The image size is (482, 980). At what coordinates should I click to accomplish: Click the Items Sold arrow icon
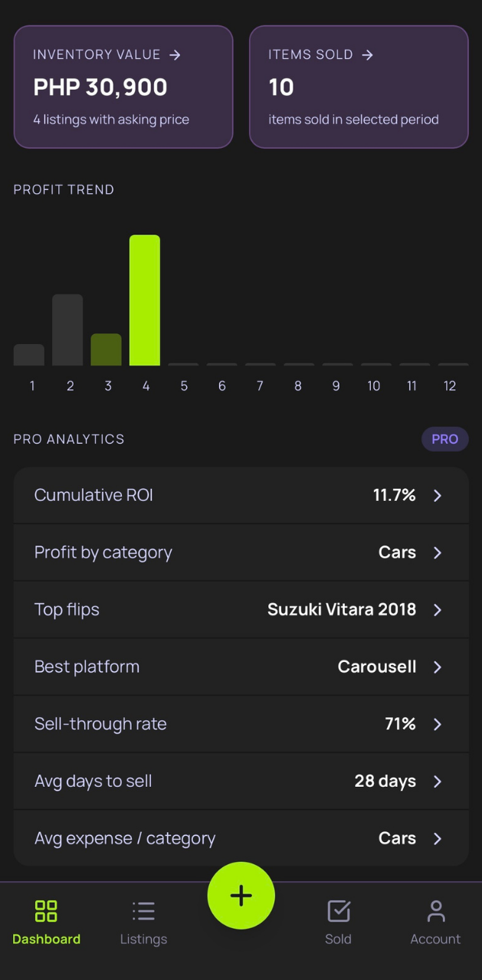point(370,54)
